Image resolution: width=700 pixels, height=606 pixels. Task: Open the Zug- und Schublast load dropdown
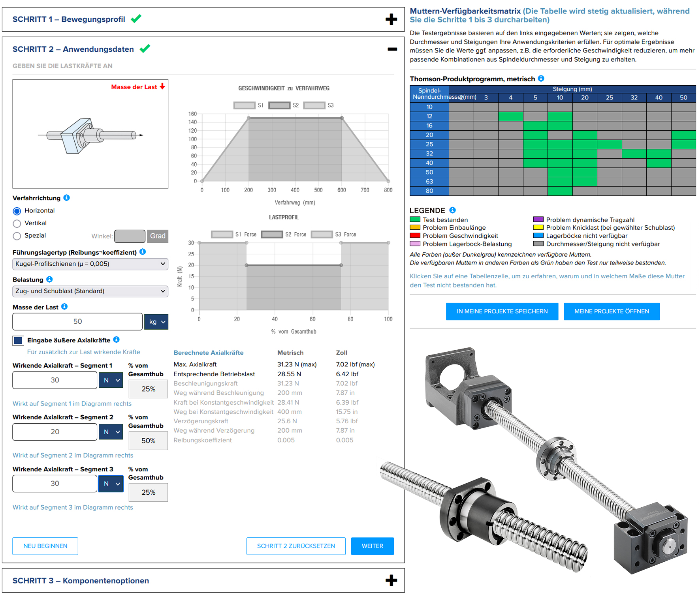[90, 291]
